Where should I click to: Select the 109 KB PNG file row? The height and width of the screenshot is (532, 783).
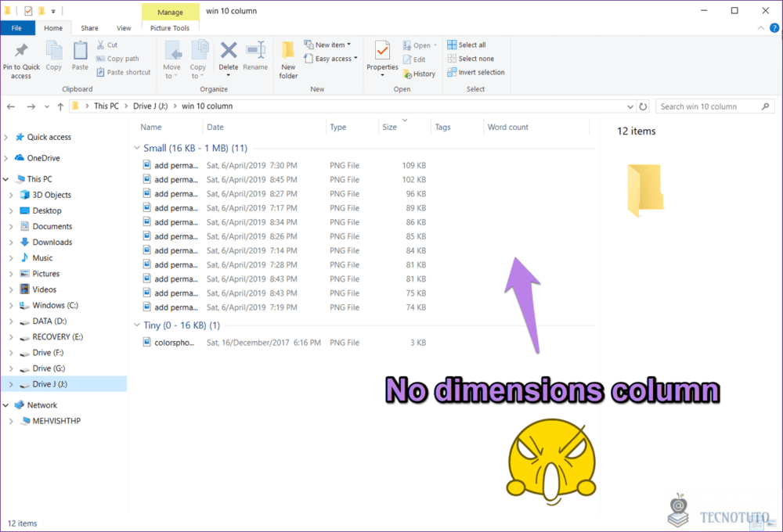tap(285, 165)
